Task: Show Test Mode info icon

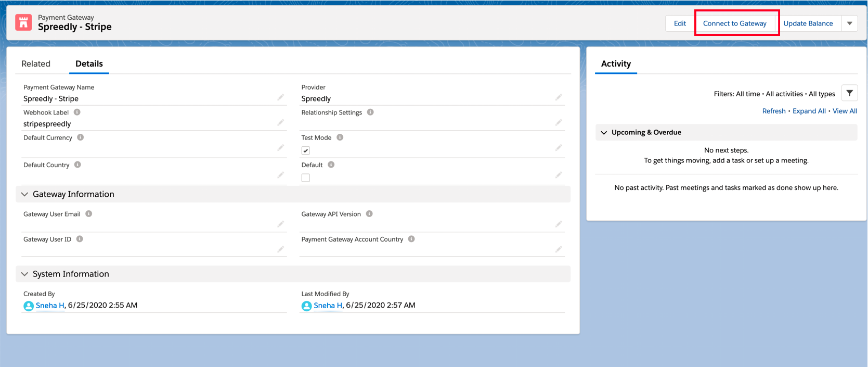Action: click(340, 137)
